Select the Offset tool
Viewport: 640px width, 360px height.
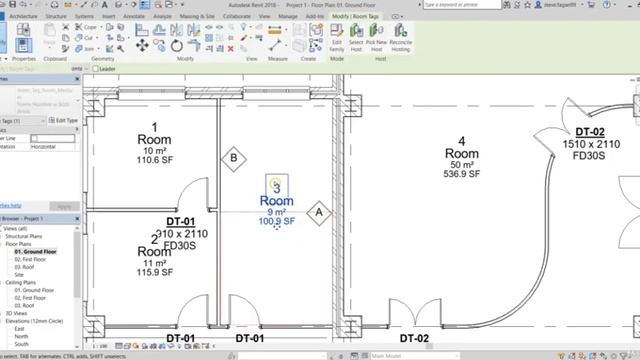coord(159,30)
